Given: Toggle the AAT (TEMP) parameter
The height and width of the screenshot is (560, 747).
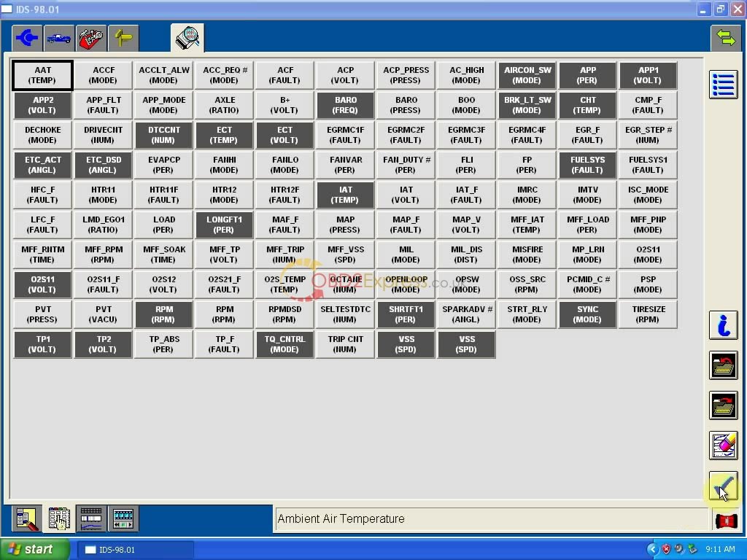Looking at the screenshot, I should coord(42,75).
